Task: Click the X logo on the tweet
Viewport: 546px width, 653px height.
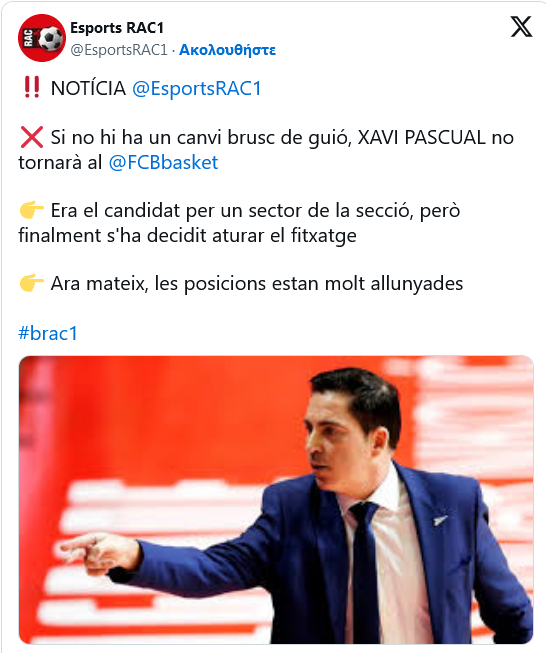Action: [521, 27]
